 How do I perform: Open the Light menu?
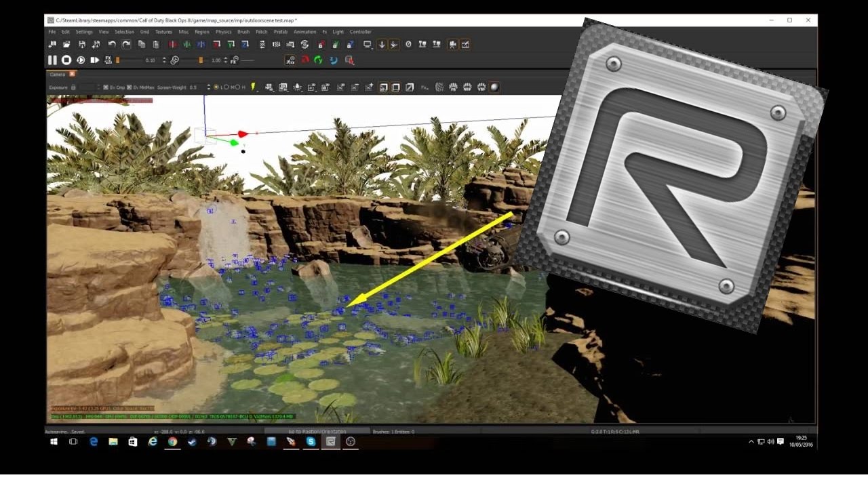(338, 32)
